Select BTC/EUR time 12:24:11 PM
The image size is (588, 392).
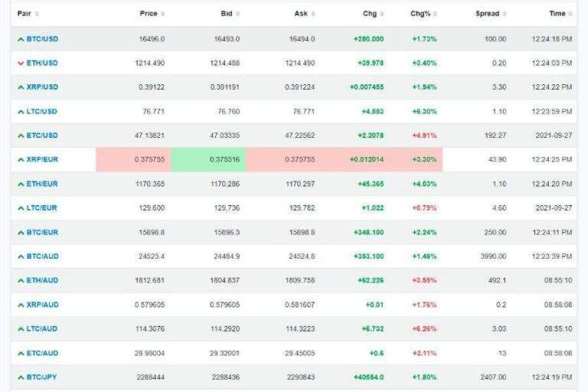552,232
